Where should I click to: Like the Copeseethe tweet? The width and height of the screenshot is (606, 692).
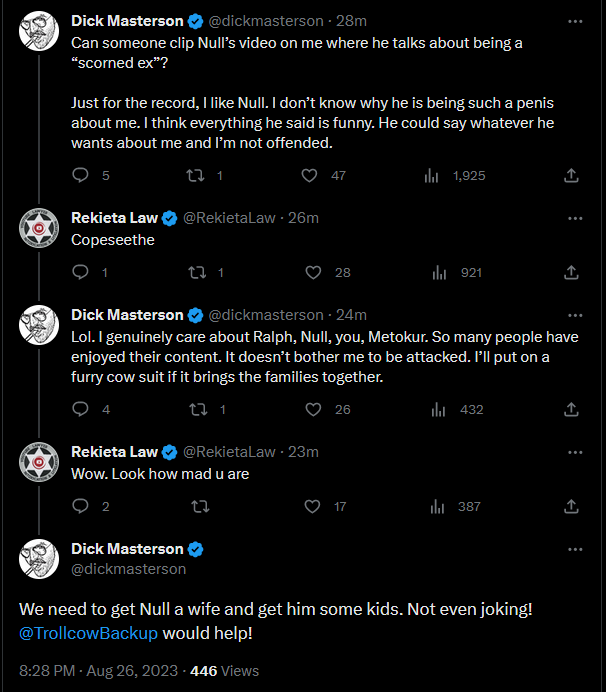pyautogui.click(x=313, y=272)
